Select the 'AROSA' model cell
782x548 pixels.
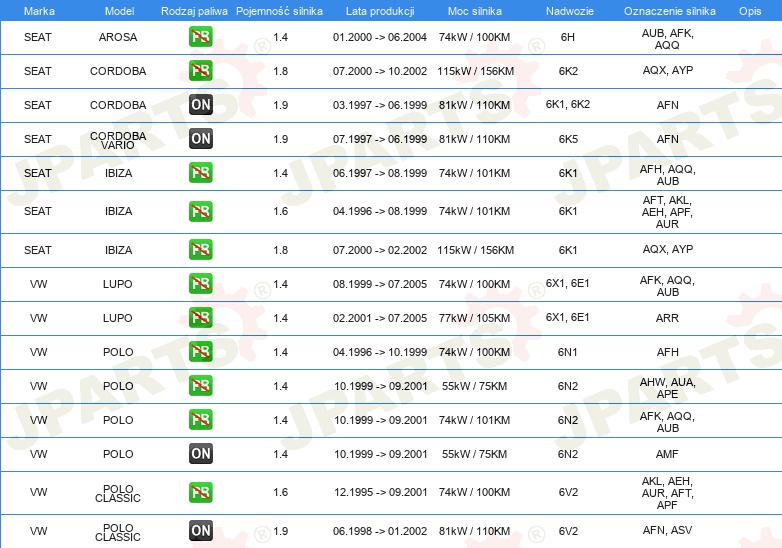pos(118,37)
